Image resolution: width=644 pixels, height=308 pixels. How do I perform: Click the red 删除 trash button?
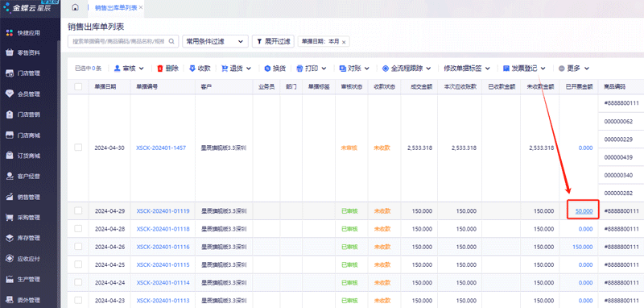click(x=168, y=69)
